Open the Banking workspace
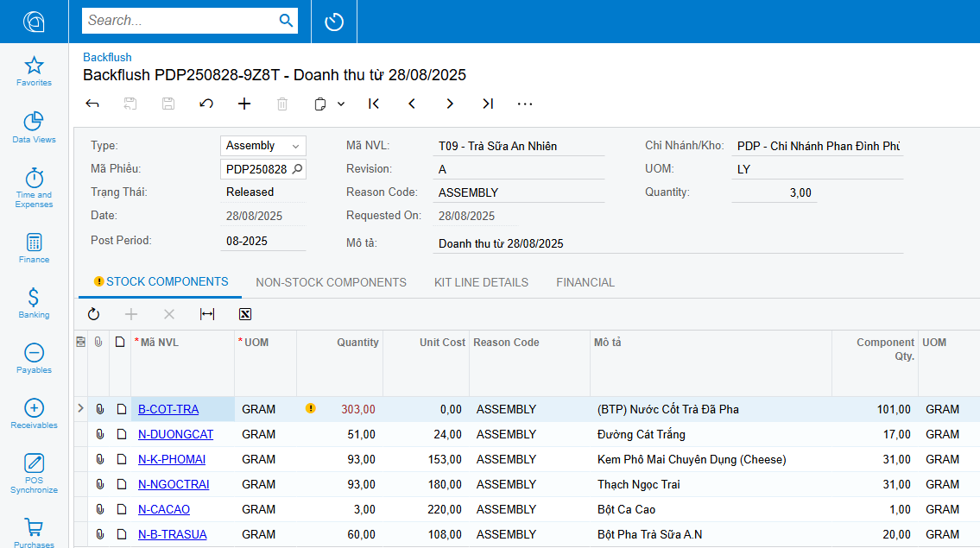This screenshot has width=980, height=548. [x=34, y=303]
